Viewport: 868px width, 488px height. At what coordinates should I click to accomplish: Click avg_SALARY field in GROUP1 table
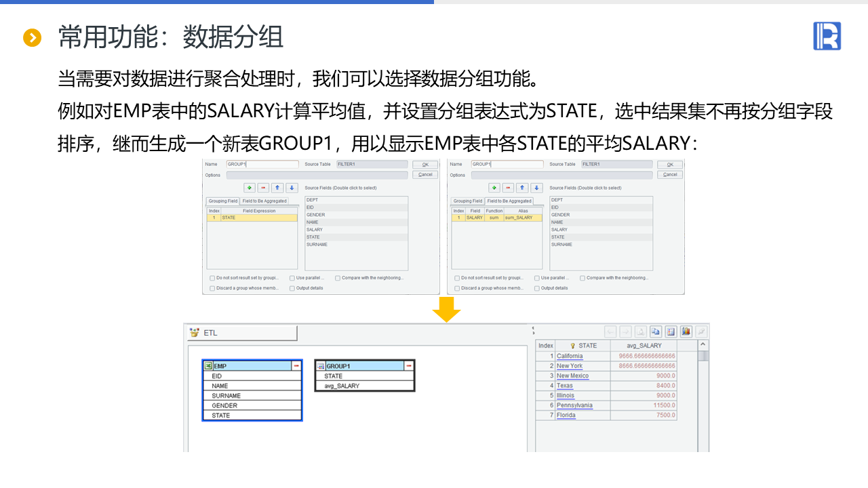(x=365, y=386)
